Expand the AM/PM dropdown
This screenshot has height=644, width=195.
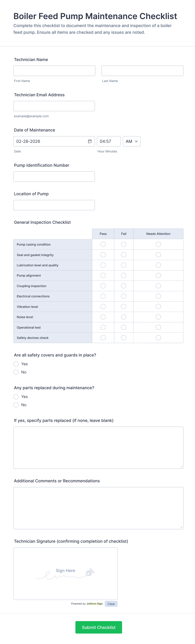coord(131,142)
